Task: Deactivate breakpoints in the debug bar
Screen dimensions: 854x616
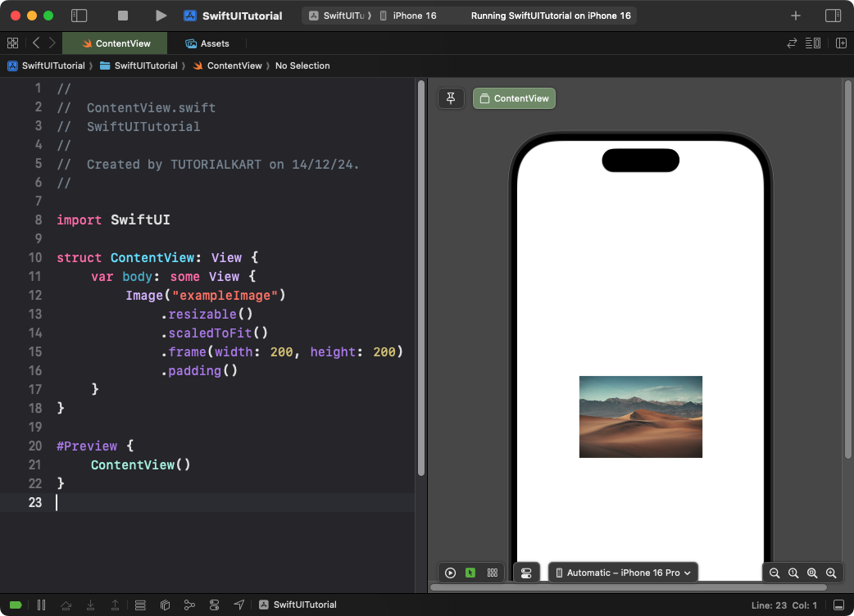Action: pos(16,605)
